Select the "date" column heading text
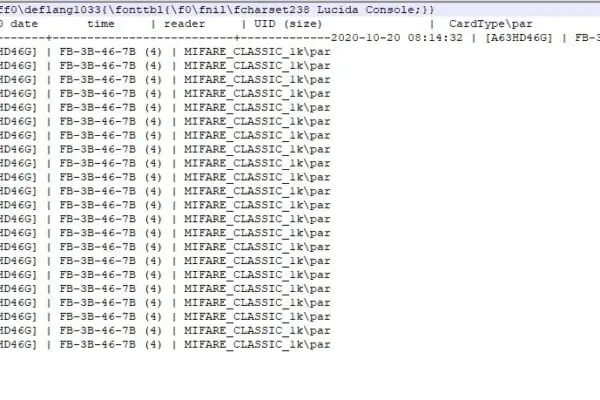Image resolution: width=600 pixels, height=400 pixels. (24, 24)
